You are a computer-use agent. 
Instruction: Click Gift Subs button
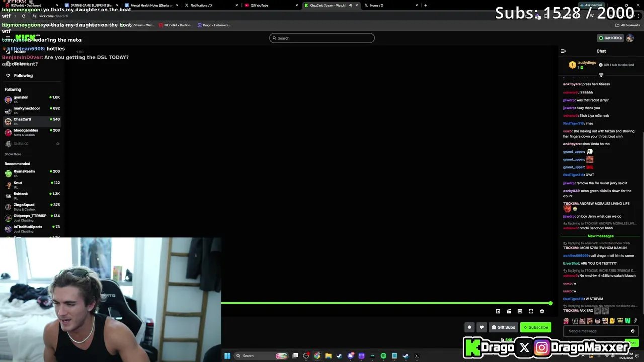(x=503, y=327)
